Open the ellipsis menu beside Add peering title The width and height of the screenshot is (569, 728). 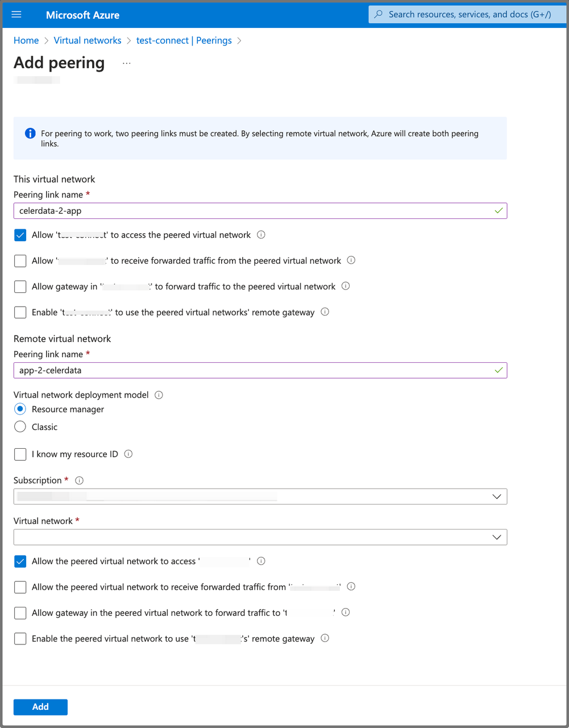126,63
